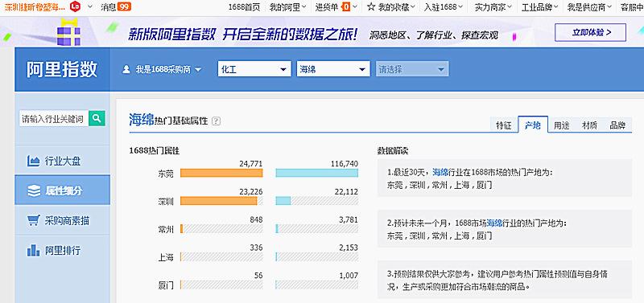The image size is (644, 303).
Task: Click the value 2,153 in the 上海 row
Action: 349,248
